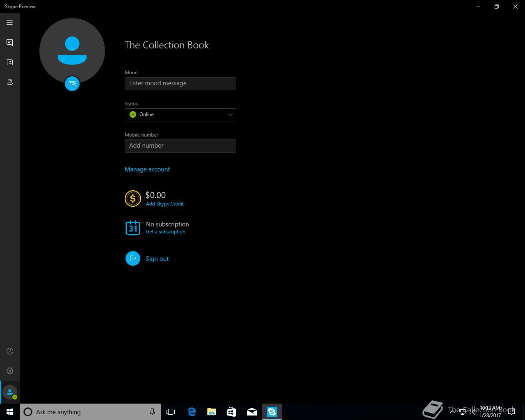Show hidden system tray icons chevron
525x420 pixels.
tap(452, 412)
